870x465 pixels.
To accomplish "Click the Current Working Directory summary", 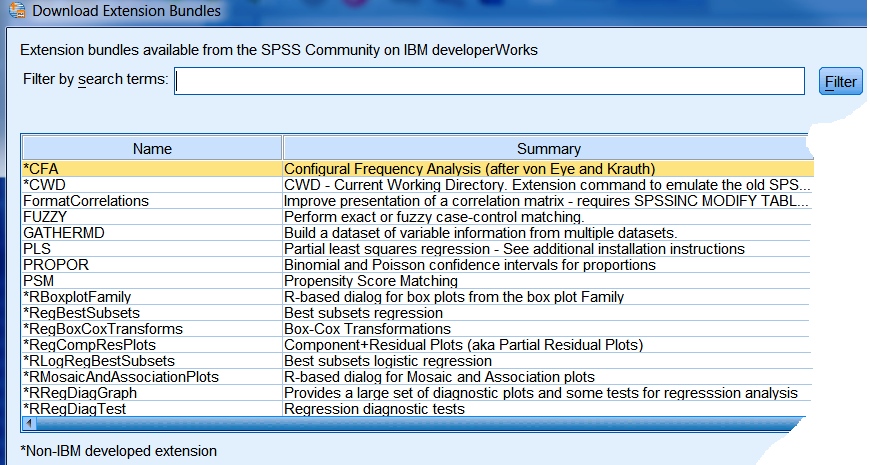I will 547,185.
